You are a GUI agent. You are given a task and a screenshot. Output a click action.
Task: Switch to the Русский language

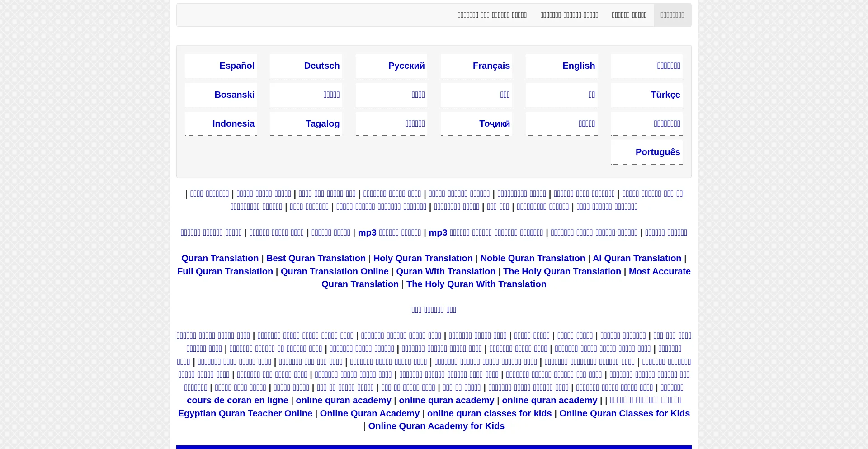click(x=406, y=66)
